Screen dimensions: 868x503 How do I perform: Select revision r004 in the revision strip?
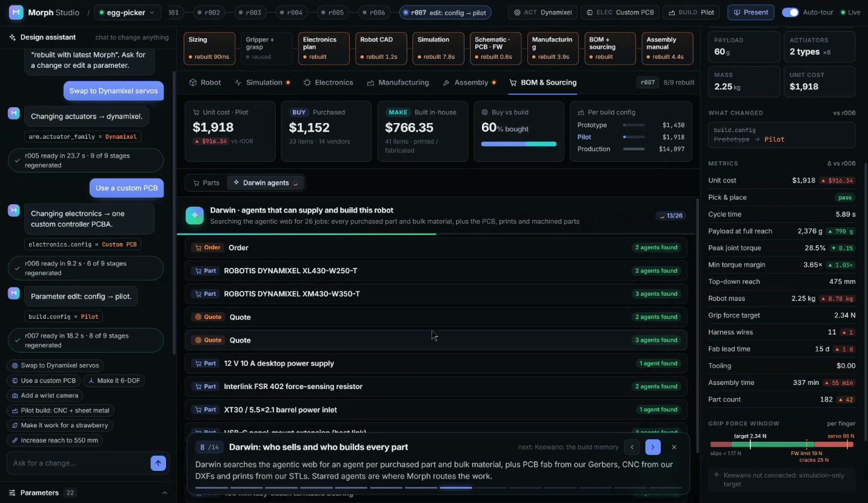pyautogui.click(x=291, y=12)
